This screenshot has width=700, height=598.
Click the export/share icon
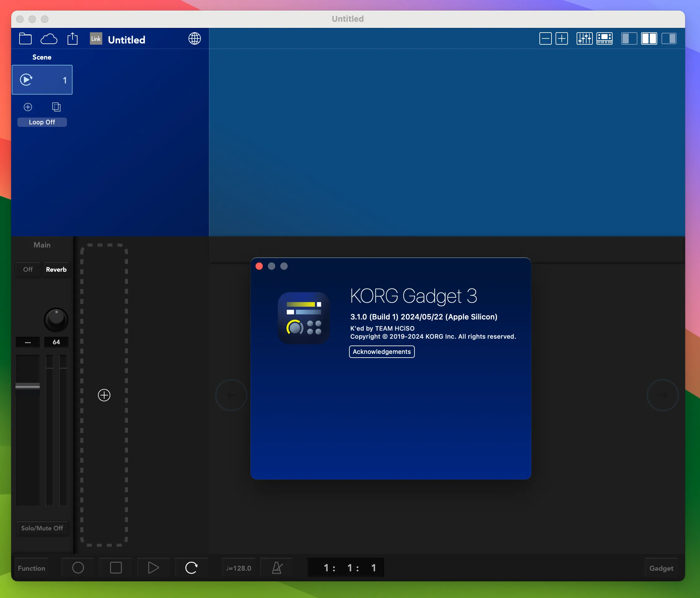[73, 38]
